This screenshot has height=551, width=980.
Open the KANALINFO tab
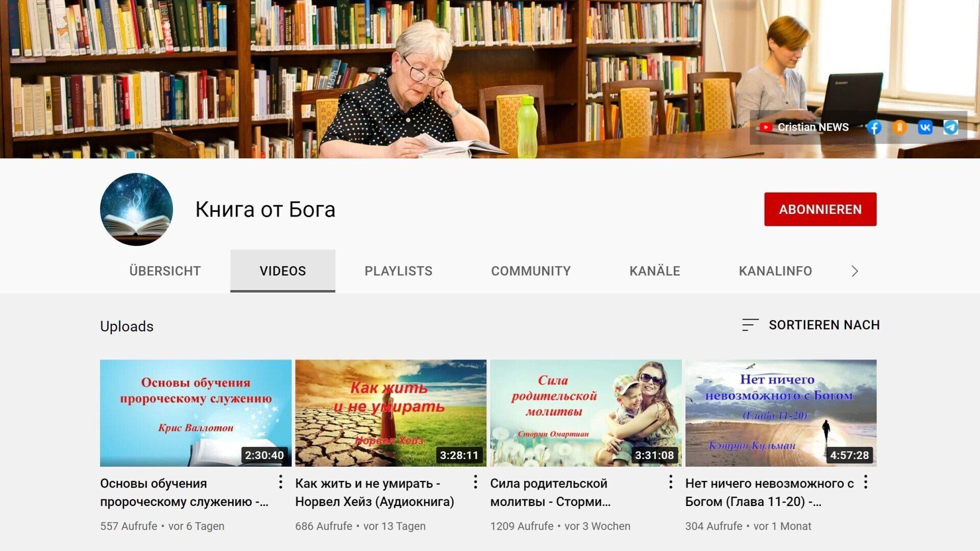click(x=775, y=271)
